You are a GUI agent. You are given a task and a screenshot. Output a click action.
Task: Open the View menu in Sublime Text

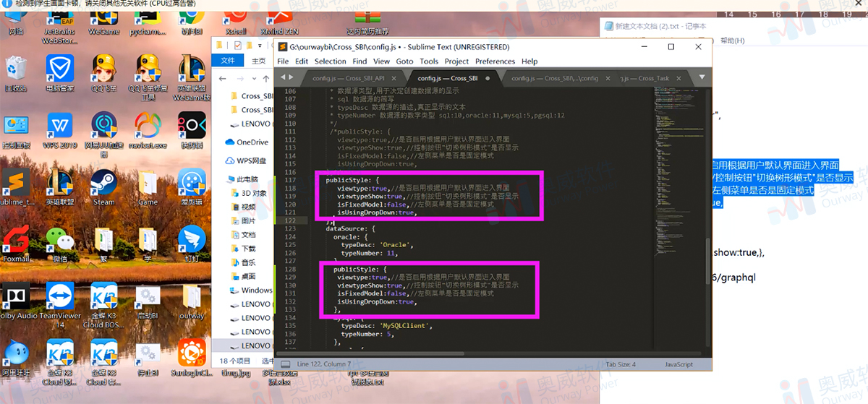tap(381, 61)
